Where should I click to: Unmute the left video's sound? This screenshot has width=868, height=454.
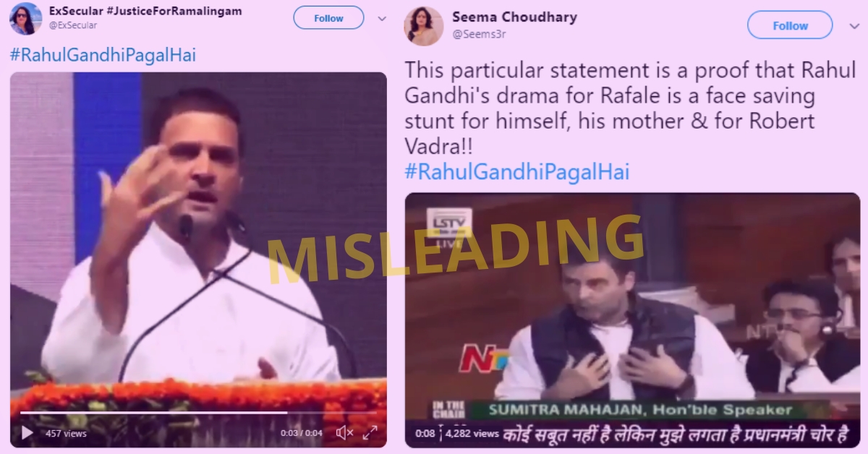click(345, 433)
